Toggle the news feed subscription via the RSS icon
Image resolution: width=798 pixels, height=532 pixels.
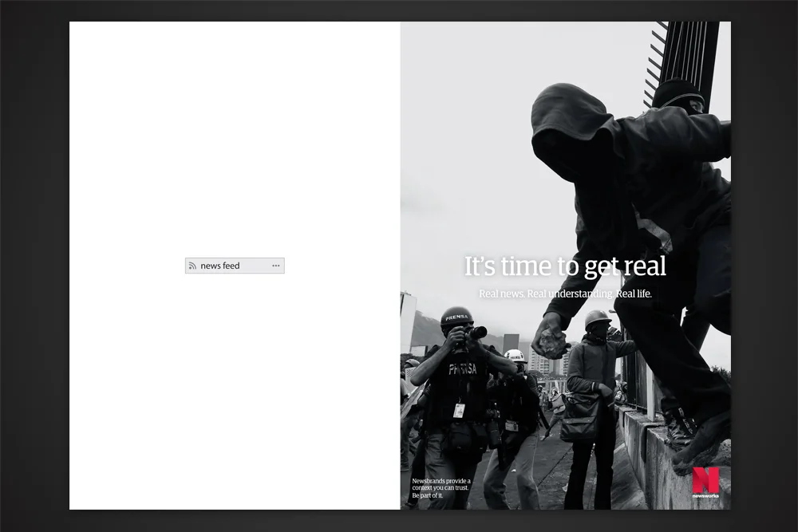pyautogui.click(x=192, y=266)
